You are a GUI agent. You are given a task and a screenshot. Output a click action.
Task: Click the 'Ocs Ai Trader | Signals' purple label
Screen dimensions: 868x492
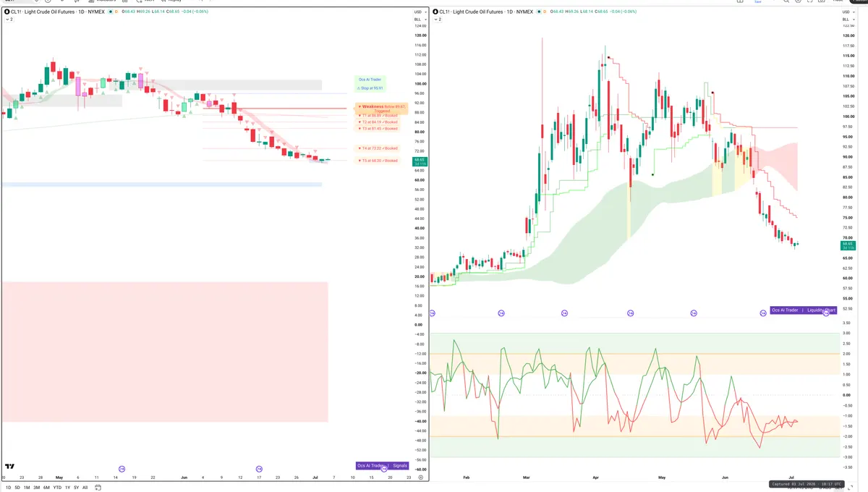coord(383,465)
